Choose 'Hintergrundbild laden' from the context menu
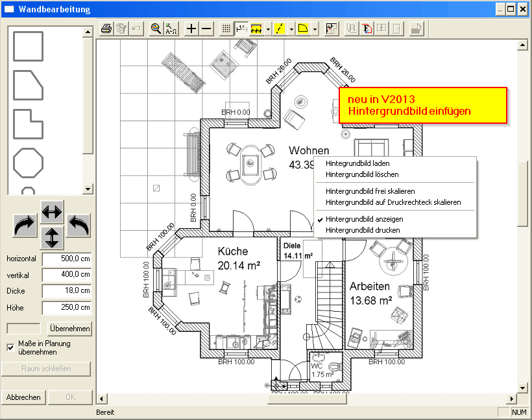The image size is (532, 420). 357,163
